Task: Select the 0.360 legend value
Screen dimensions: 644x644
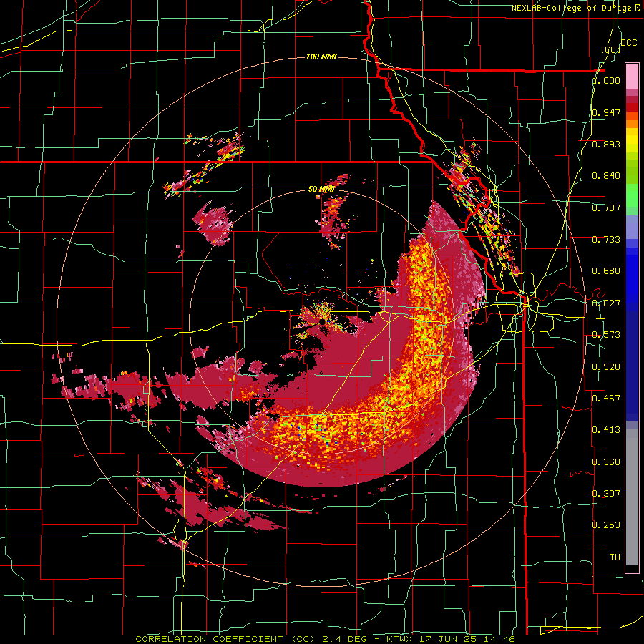Action: [x=606, y=462]
